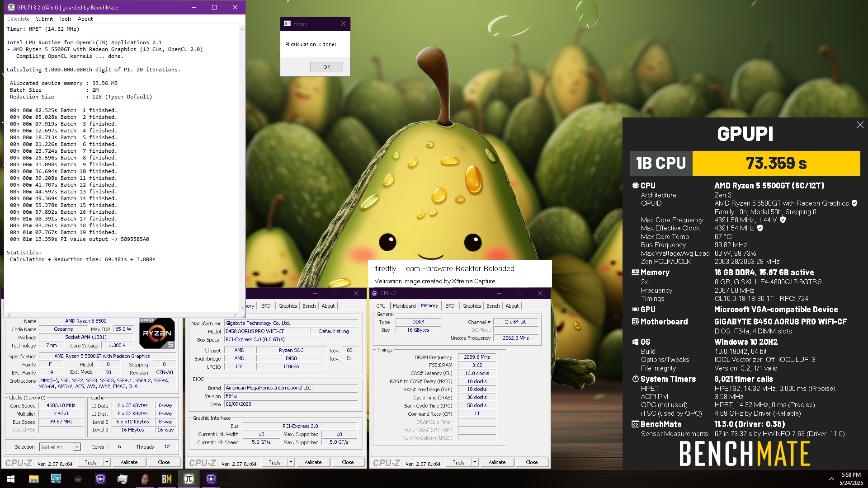
Task: Click verified shield beside Max Effective Clock
Action: point(760,228)
